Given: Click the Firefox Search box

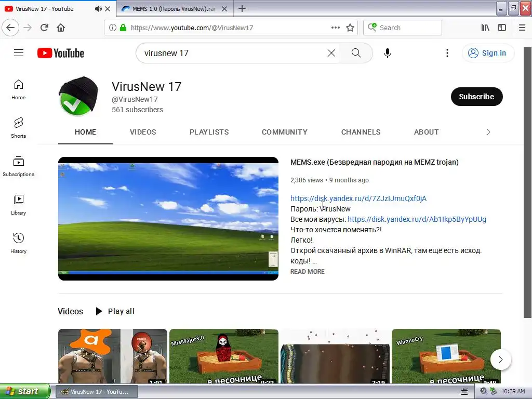Looking at the screenshot, I should click(x=403, y=28).
